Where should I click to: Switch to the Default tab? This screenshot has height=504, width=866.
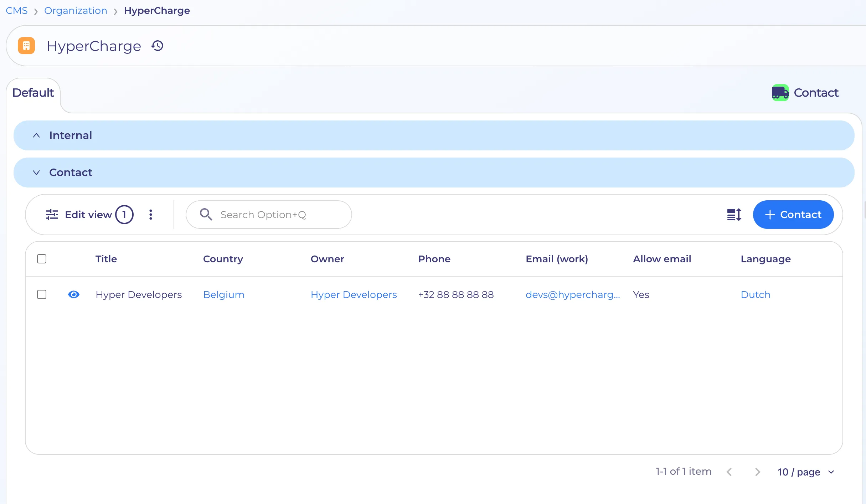[x=33, y=93]
